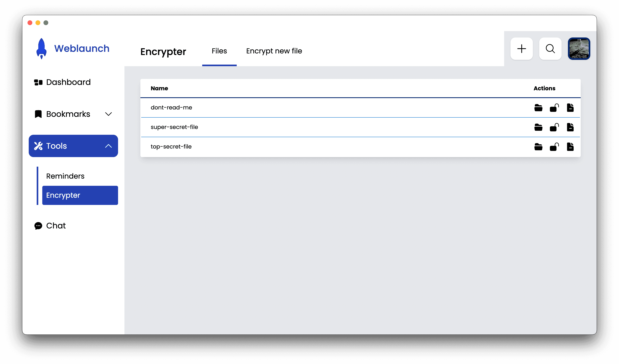Click unlock icon for dont-read-me

click(554, 108)
